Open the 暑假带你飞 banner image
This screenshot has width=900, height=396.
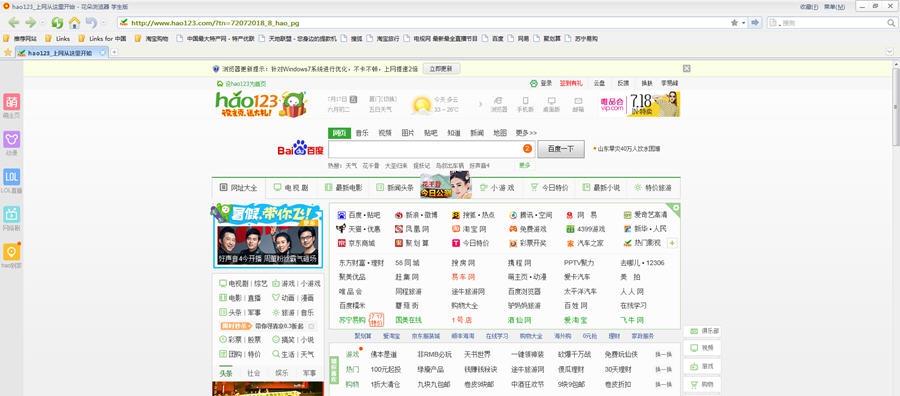pos(267,235)
